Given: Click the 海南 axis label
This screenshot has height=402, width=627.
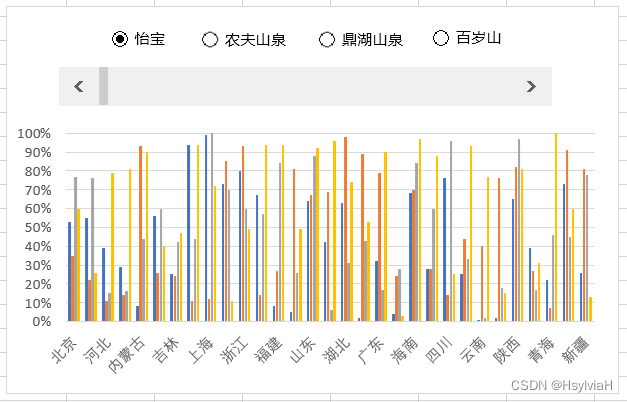Looking at the screenshot, I should click(x=405, y=350).
